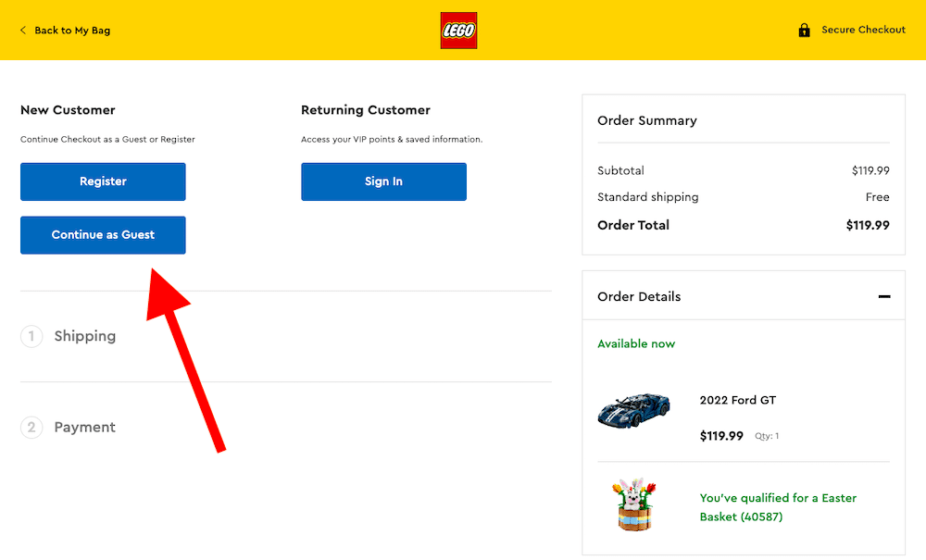Image resolution: width=926 pixels, height=560 pixels.
Task: Click the Easter Basket (40587) qualification text
Action: [778, 507]
